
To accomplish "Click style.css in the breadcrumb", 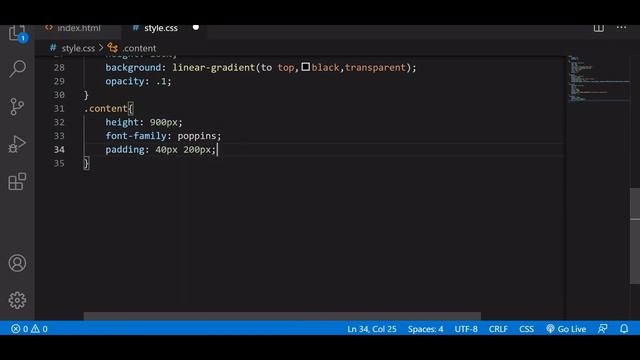I will tap(78, 48).
